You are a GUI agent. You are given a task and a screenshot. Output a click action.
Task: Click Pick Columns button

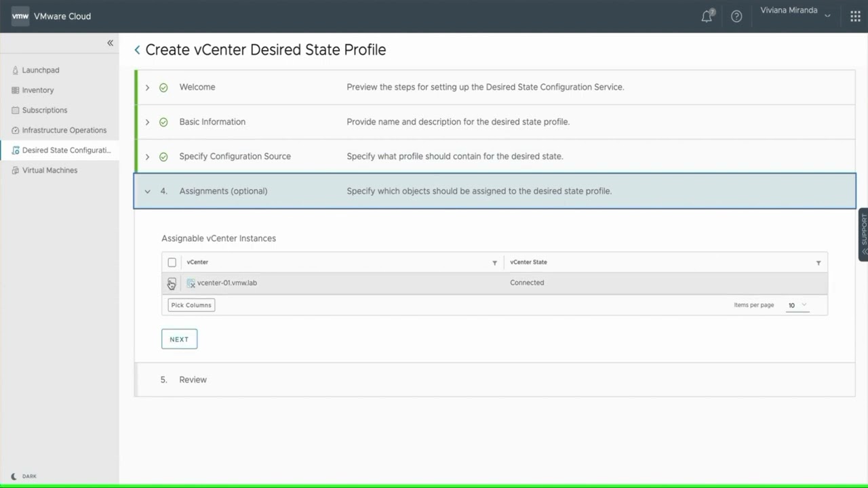[191, 305]
